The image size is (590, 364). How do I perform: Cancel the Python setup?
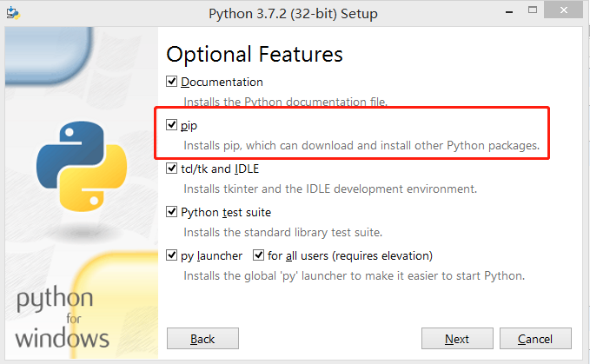click(x=535, y=339)
